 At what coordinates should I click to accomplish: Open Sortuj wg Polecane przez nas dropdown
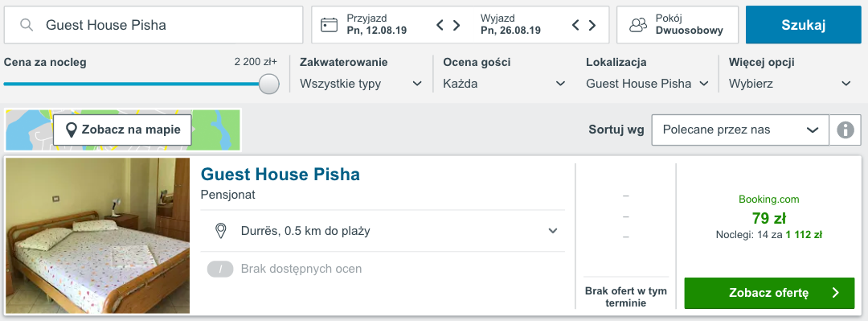click(x=740, y=130)
